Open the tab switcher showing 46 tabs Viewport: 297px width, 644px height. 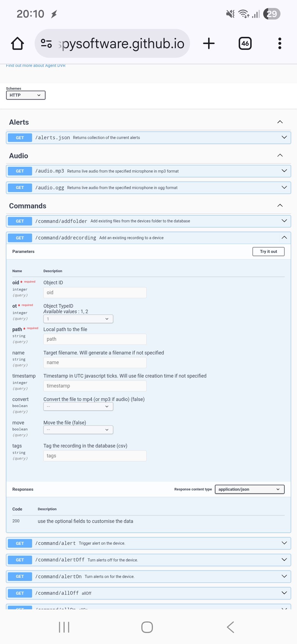point(245,43)
